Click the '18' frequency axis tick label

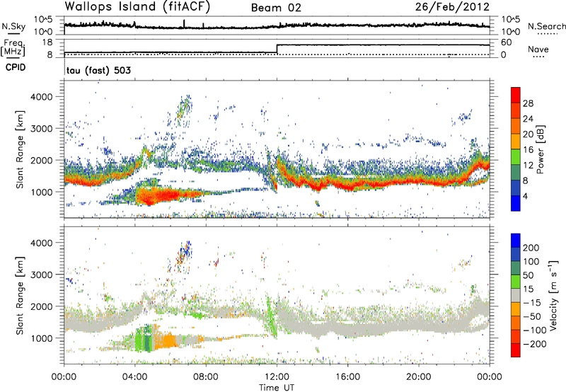pyautogui.click(x=48, y=42)
